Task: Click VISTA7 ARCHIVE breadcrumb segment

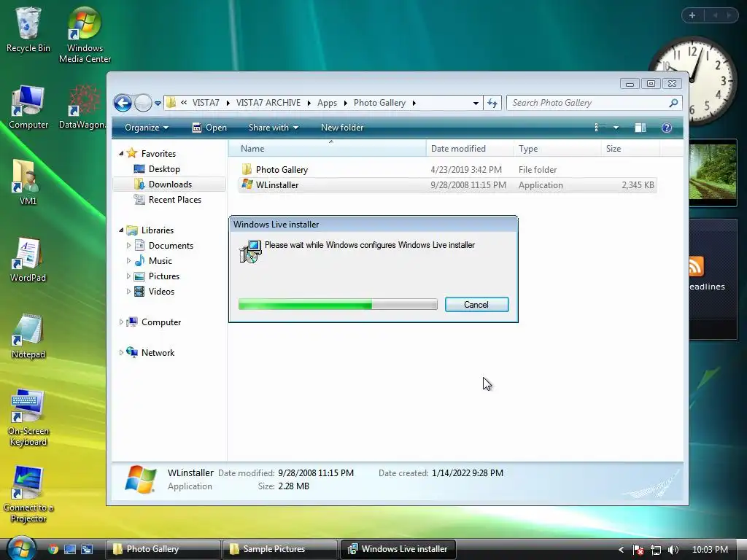Action: 268,103
